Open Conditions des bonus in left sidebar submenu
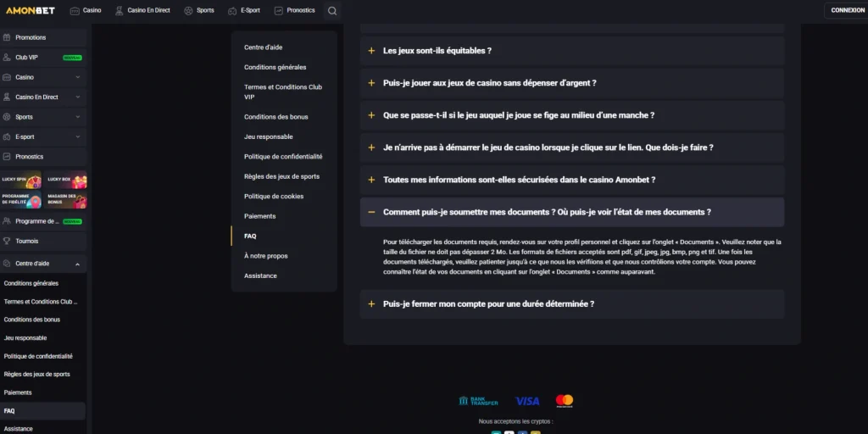The image size is (868, 434). tap(32, 320)
